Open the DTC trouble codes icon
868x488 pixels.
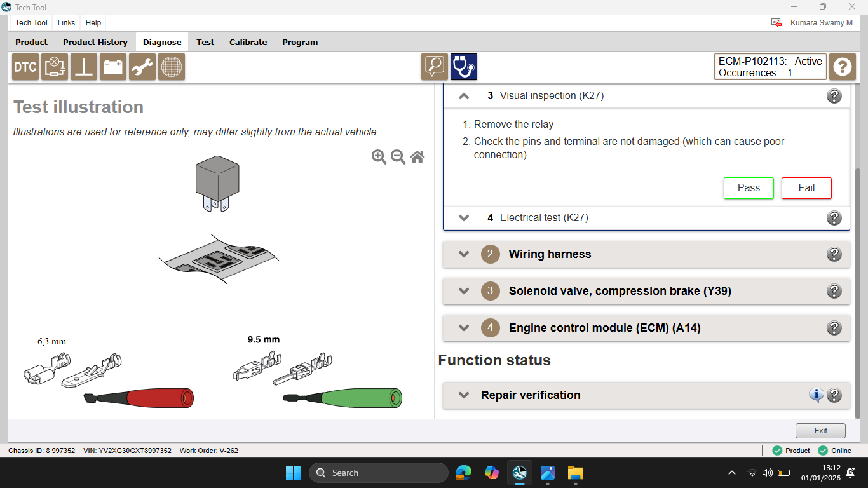pyautogui.click(x=25, y=67)
